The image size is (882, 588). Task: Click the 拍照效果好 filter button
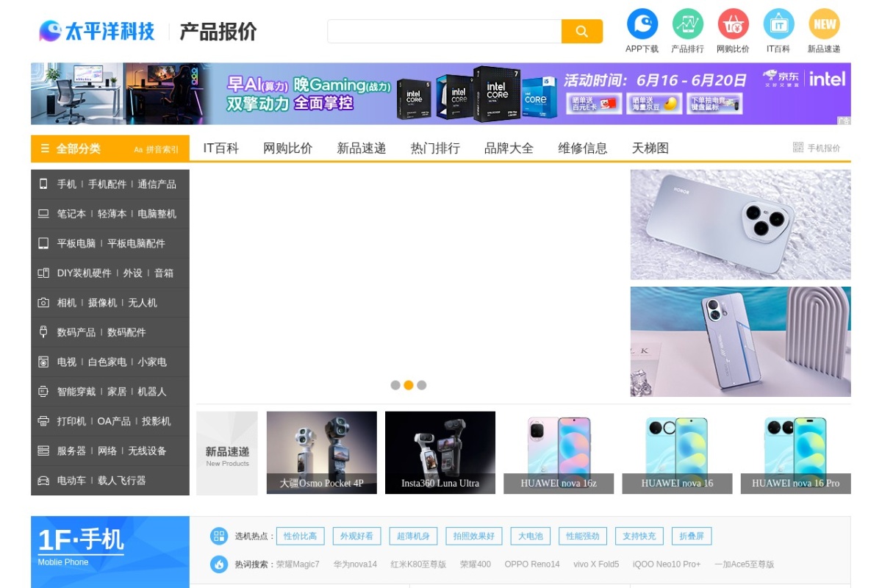[x=474, y=536]
